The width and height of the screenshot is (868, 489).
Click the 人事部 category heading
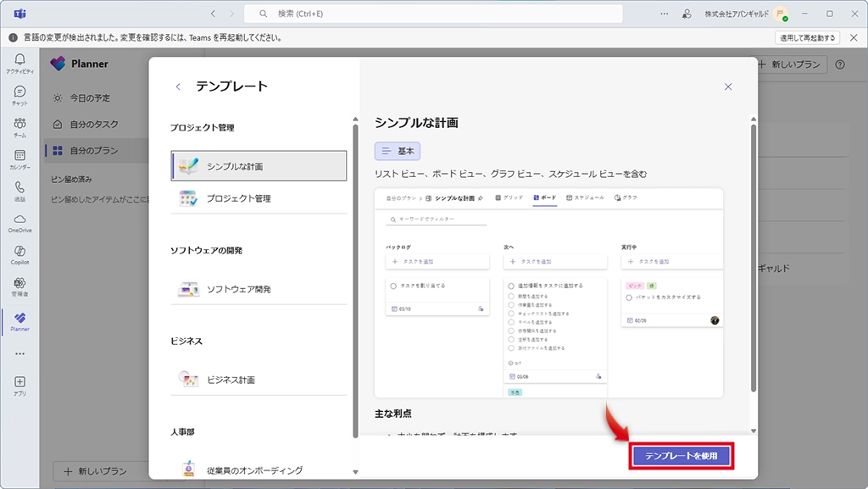(182, 431)
